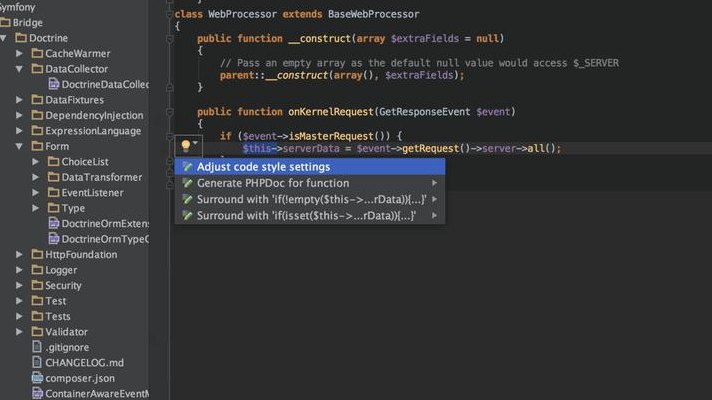This screenshot has width=712, height=400.
Task: Click the lightbulb dropdown arrow
Action: coord(195,143)
